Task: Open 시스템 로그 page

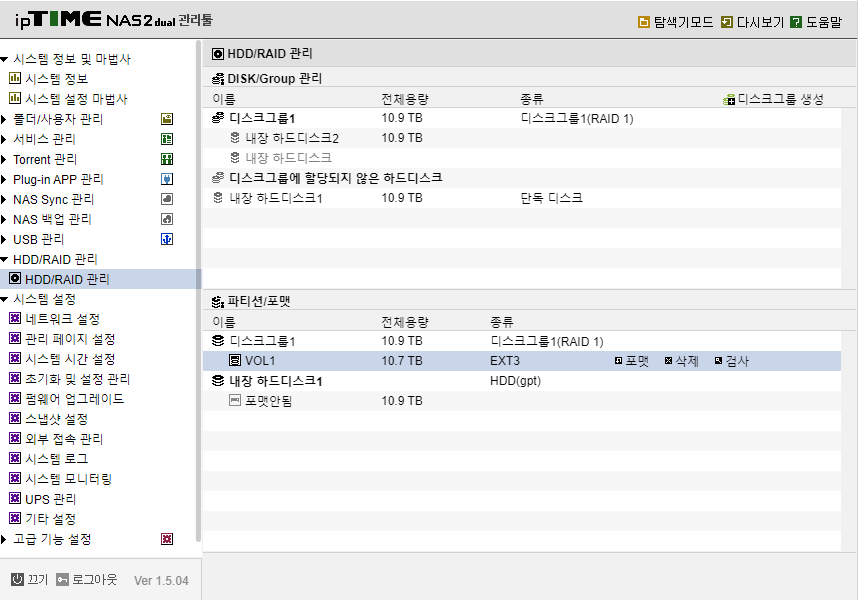Action: click(x=56, y=459)
